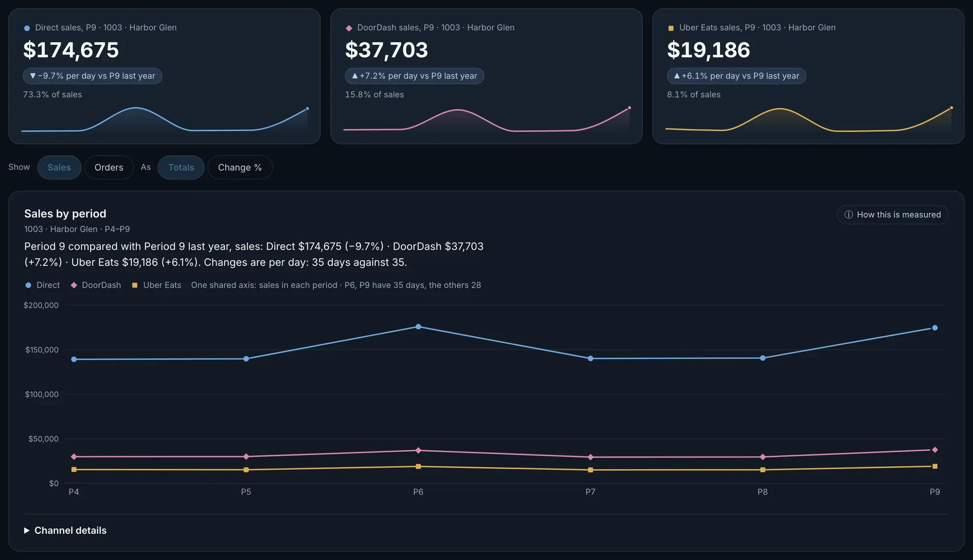Select Uber Eats square marker at P8
This screenshot has width=973, height=560.
762,470
